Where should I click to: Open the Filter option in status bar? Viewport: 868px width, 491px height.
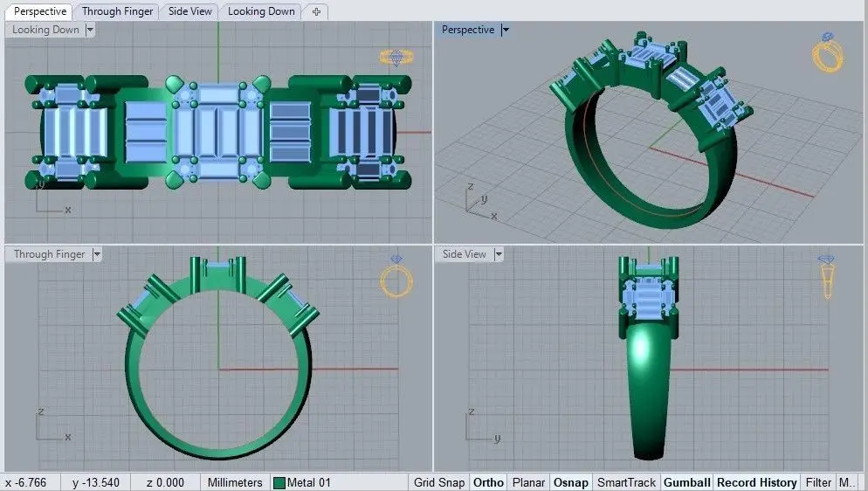pos(818,482)
